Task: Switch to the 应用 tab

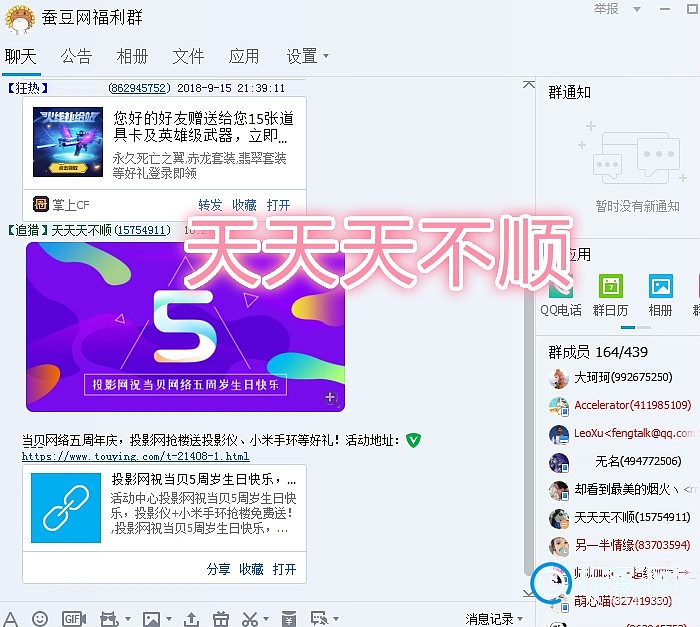Action: point(244,57)
